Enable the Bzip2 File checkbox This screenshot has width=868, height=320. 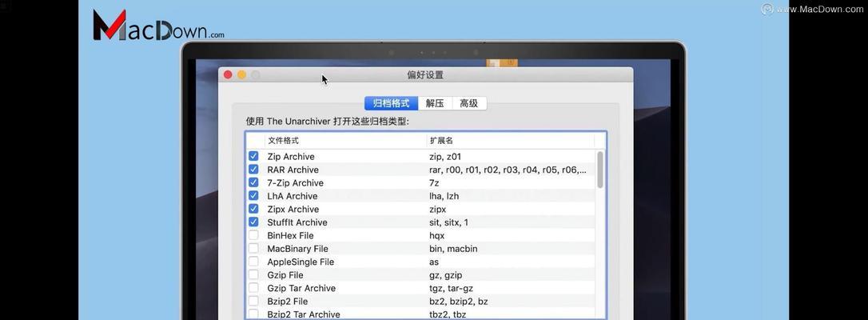click(x=253, y=301)
